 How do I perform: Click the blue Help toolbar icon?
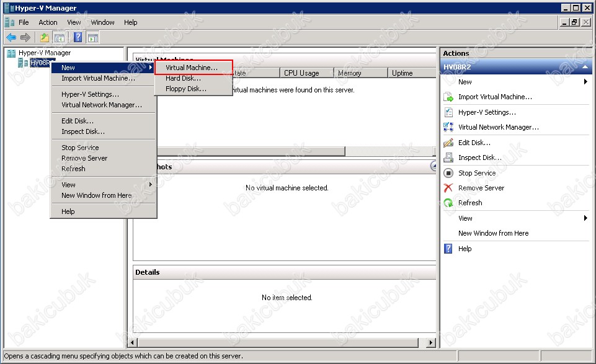[78, 37]
